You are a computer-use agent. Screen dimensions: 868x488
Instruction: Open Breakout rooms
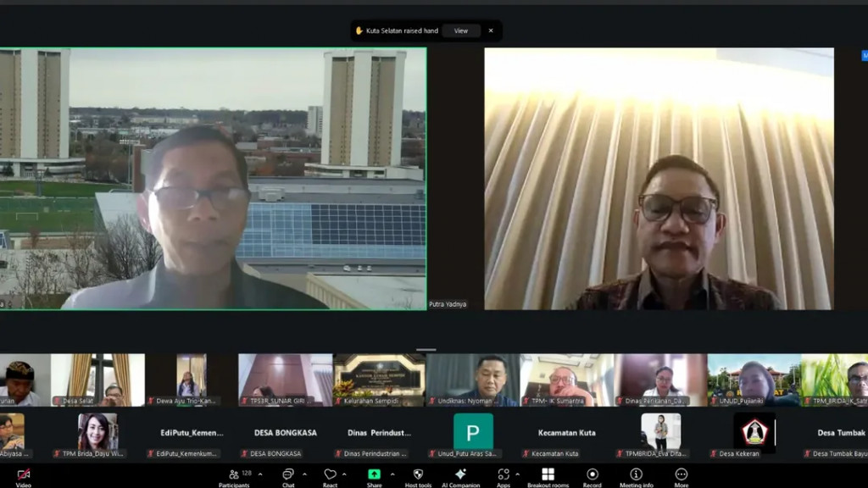[548, 474]
